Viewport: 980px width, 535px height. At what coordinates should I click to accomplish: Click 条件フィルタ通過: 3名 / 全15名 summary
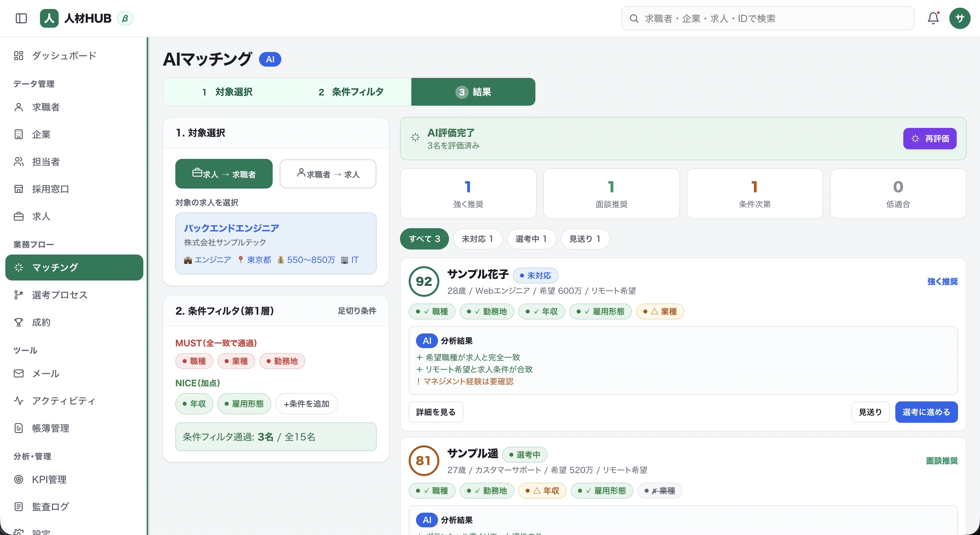click(x=276, y=436)
